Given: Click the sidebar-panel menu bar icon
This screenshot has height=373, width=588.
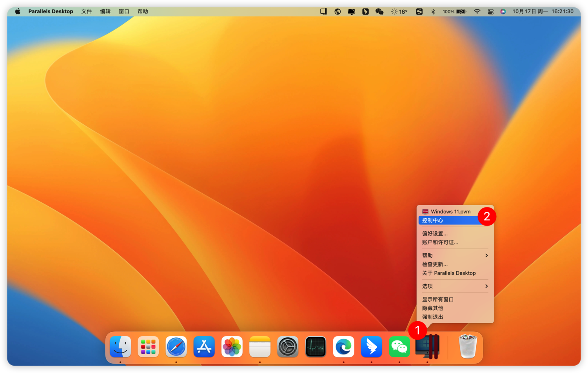Looking at the screenshot, I should click(324, 11).
